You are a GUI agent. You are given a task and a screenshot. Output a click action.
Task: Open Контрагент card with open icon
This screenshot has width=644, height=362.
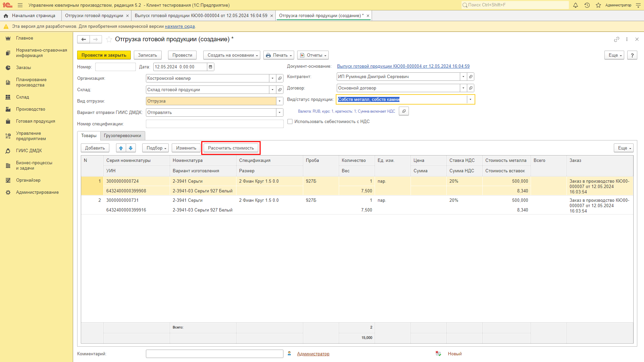tap(471, 76)
